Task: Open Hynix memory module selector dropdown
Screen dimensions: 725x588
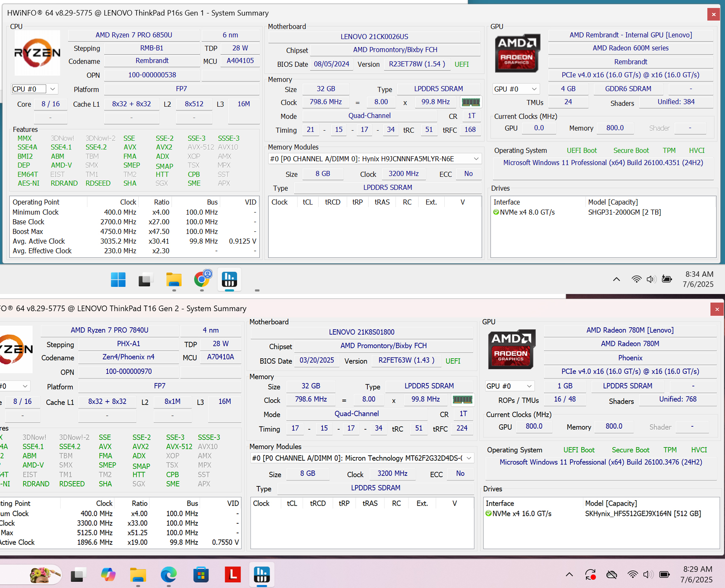Action: tap(375, 159)
